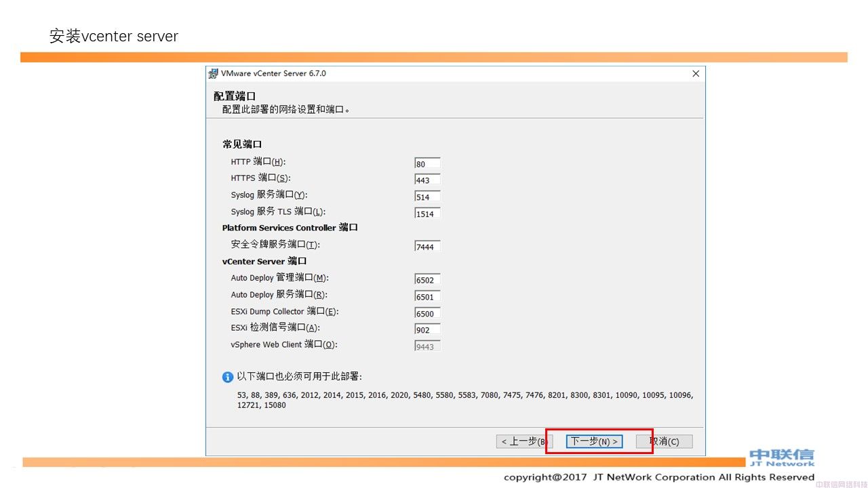Click the required port list starting with 53, 88
The width and height of the screenshot is (868, 488).
[465, 400]
